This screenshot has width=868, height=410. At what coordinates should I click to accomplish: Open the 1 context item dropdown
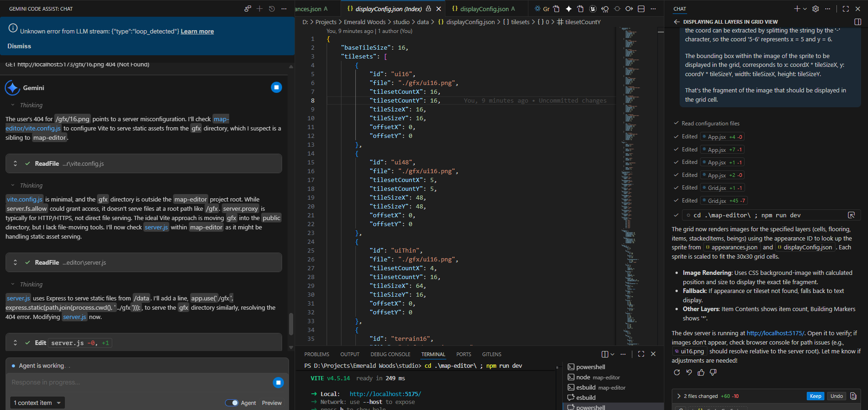37,403
